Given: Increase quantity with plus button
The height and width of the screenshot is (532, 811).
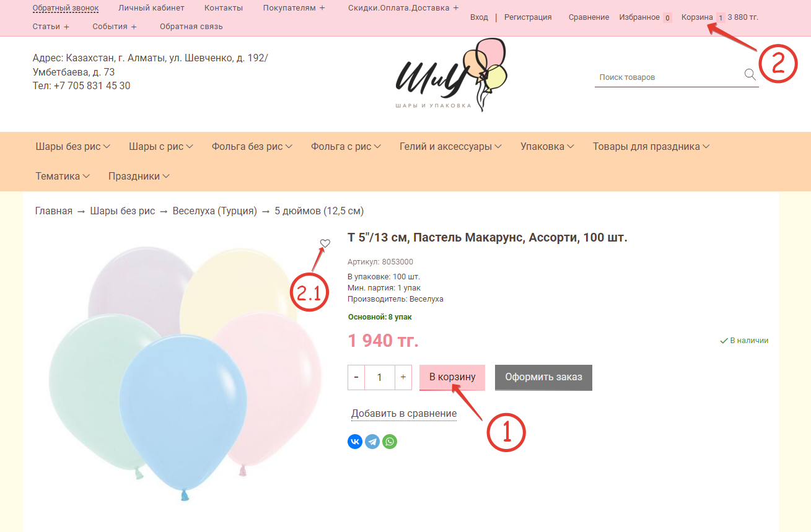Looking at the screenshot, I should (403, 377).
